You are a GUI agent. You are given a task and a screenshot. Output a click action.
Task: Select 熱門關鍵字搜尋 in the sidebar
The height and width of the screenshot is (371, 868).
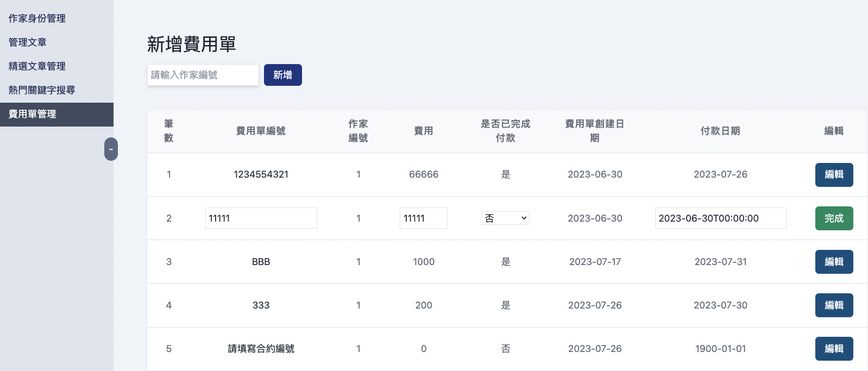(42, 90)
